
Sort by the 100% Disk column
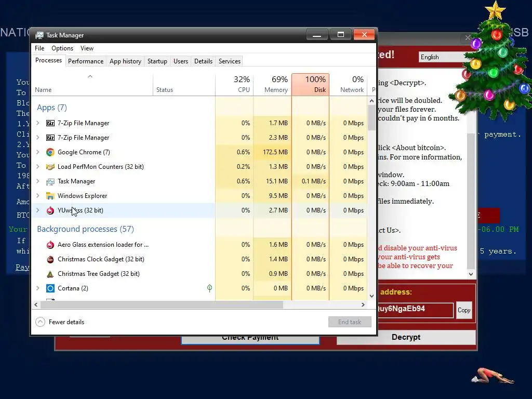pyautogui.click(x=310, y=85)
